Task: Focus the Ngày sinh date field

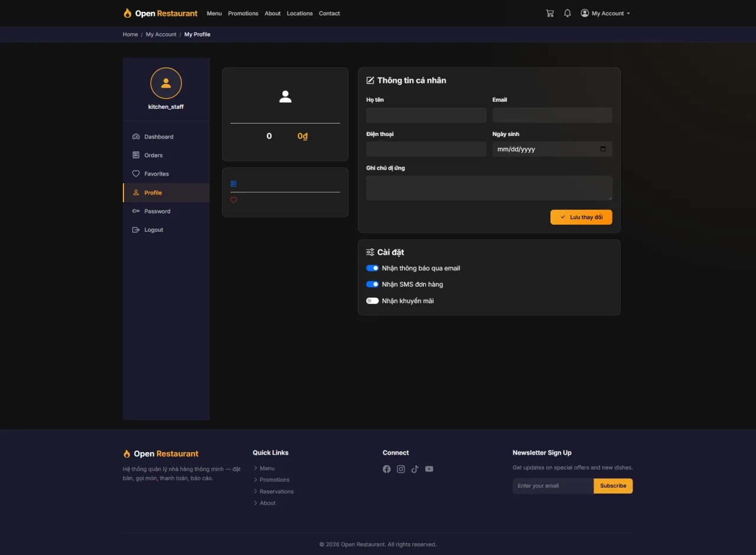Action: (x=552, y=149)
